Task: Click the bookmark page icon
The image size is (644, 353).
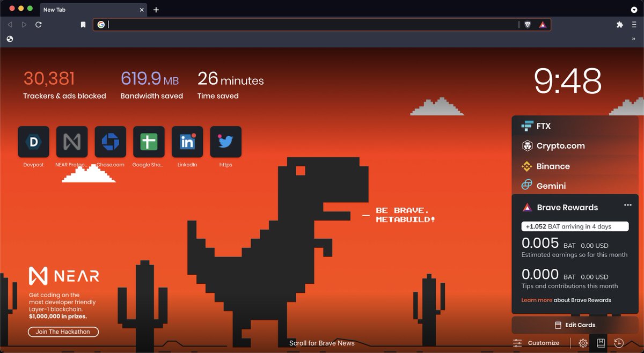Action: pos(83,25)
